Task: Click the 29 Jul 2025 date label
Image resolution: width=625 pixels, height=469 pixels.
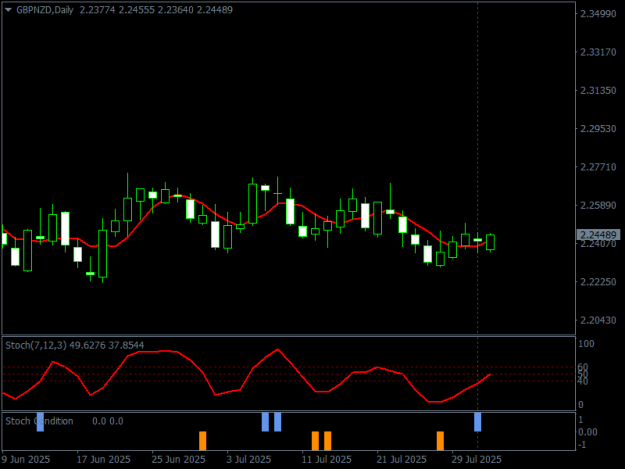Action: [476, 459]
